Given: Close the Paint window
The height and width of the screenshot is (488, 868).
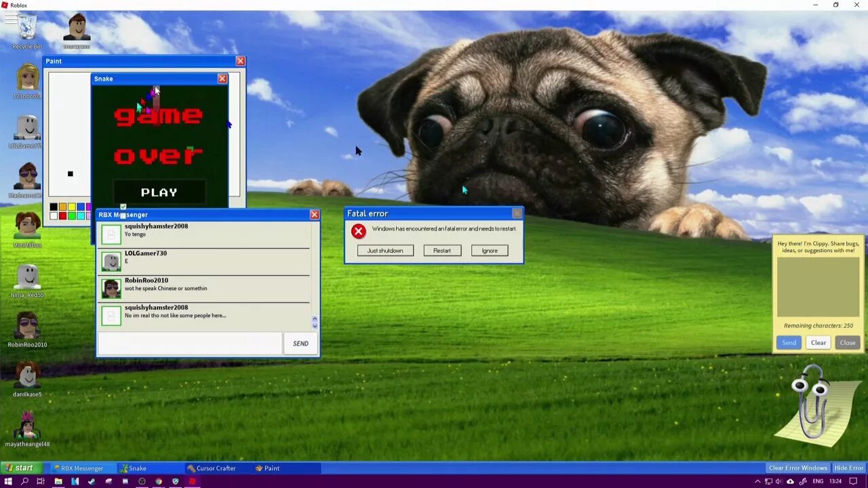Looking at the screenshot, I should coord(241,61).
